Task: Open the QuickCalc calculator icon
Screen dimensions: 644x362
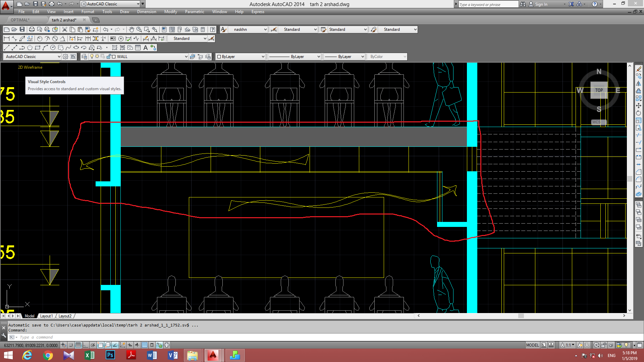Action: point(203,29)
